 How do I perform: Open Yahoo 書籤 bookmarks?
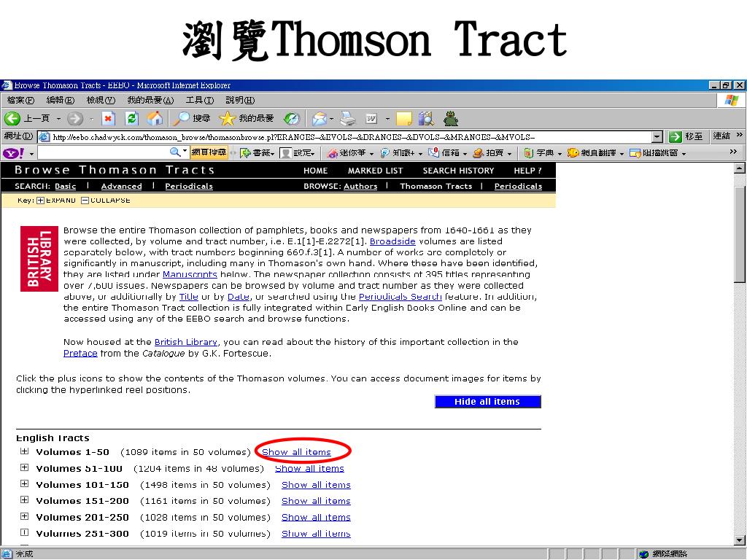pyautogui.click(x=258, y=153)
